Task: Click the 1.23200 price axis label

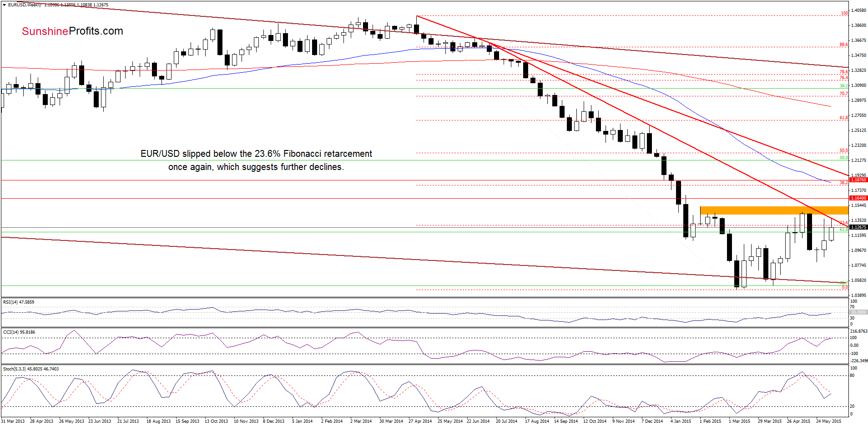Action: [858, 145]
